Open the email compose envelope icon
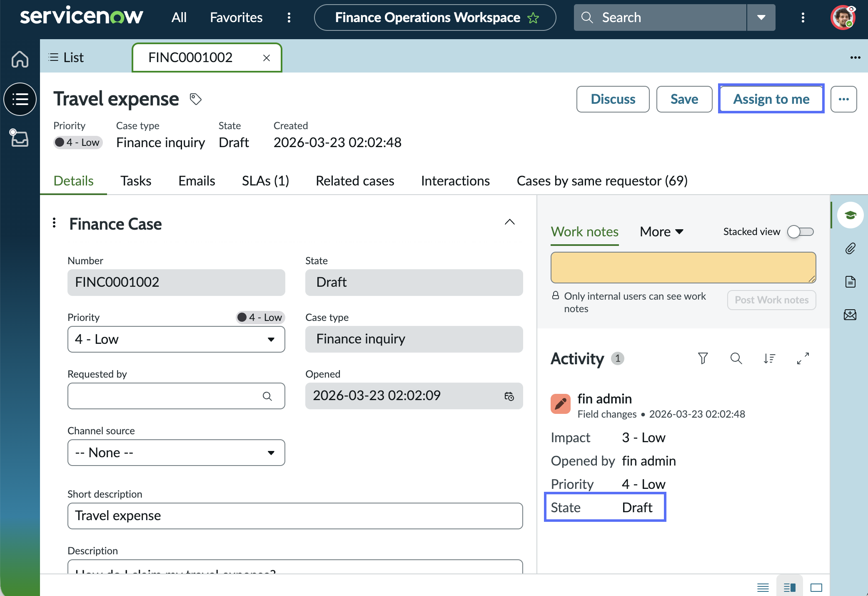This screenshot has height=596, width=868. (851, 315)
